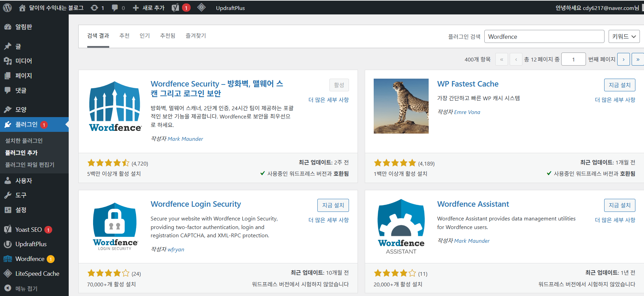Click the 모양 appearance brush icon
Viewport: 644px width, 296px height.
(8, 110)
